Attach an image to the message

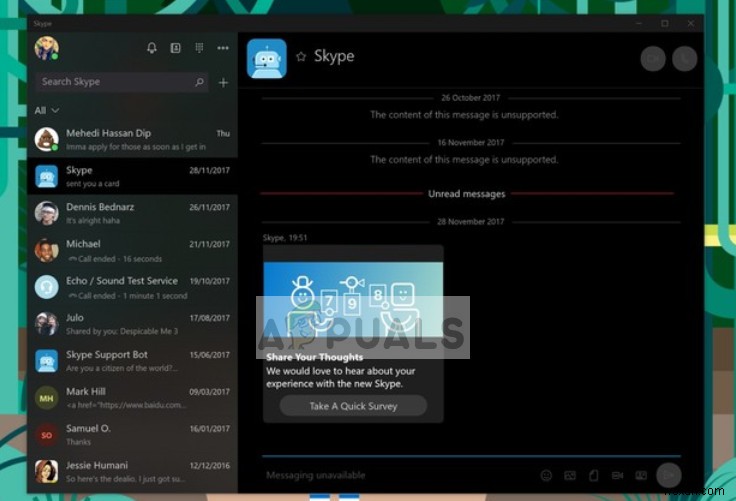[x=570, y=475]
